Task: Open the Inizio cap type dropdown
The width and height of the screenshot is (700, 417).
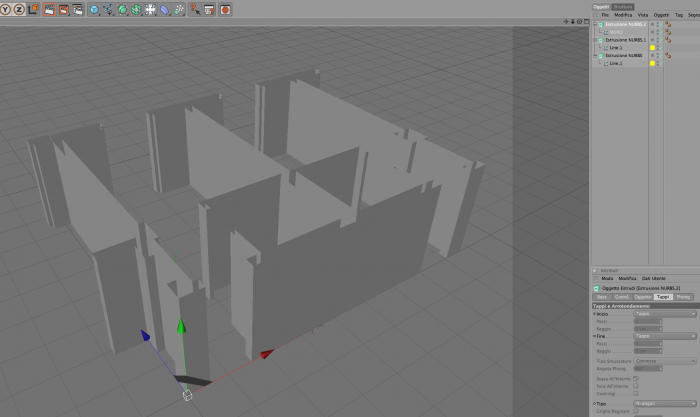Action: point(665,314)
